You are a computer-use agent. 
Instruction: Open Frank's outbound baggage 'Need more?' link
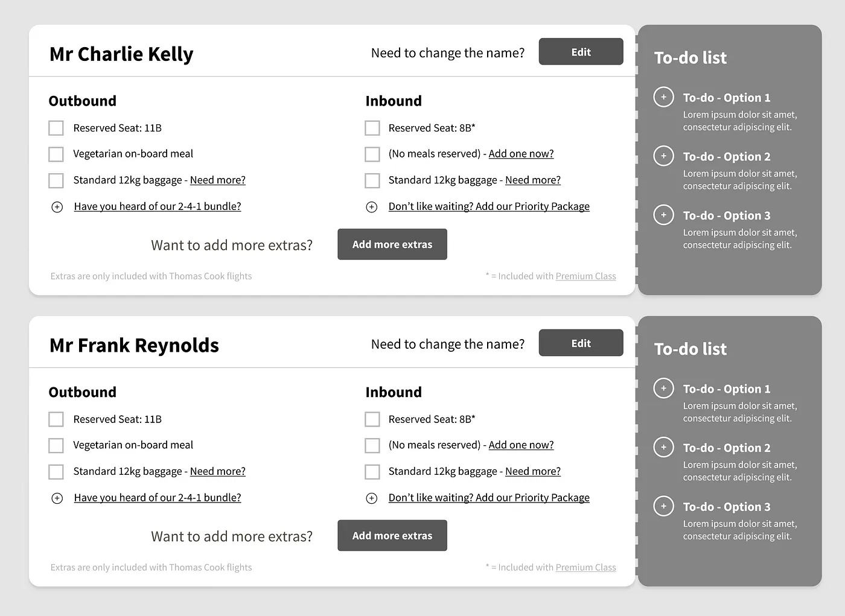coord(218,471)
